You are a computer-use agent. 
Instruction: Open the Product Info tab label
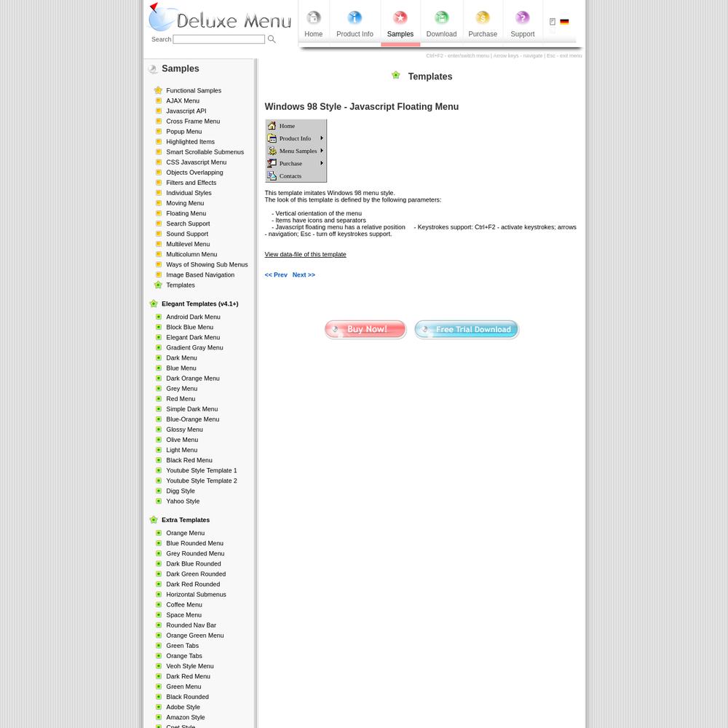tap(355, 34)
